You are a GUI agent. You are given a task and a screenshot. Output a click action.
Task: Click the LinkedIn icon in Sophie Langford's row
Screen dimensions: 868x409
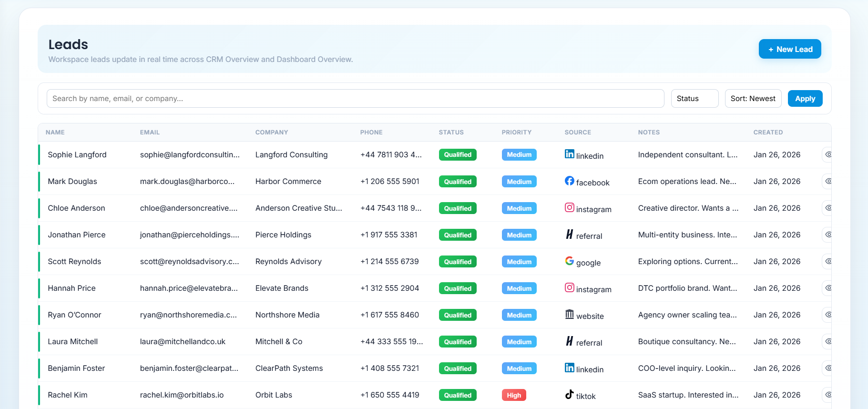pos(569,154)
